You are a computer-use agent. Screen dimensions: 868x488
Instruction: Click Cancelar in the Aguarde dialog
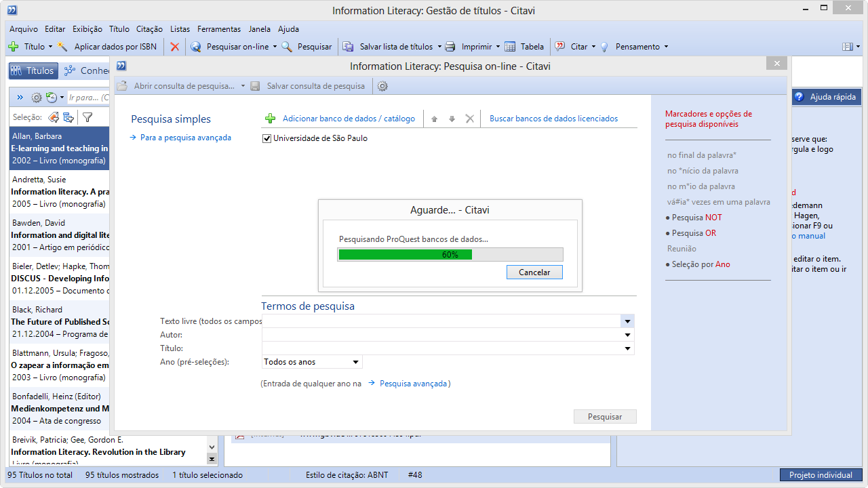[x=534, y=272]
